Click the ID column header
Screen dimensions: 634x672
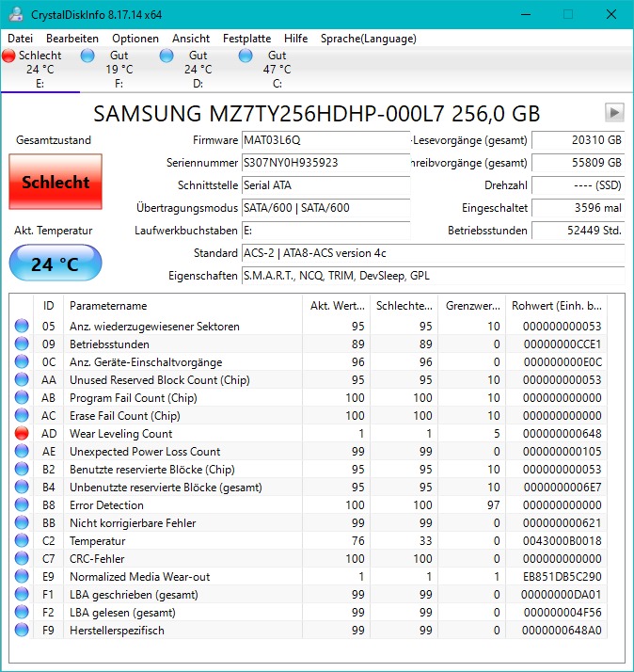48,306
